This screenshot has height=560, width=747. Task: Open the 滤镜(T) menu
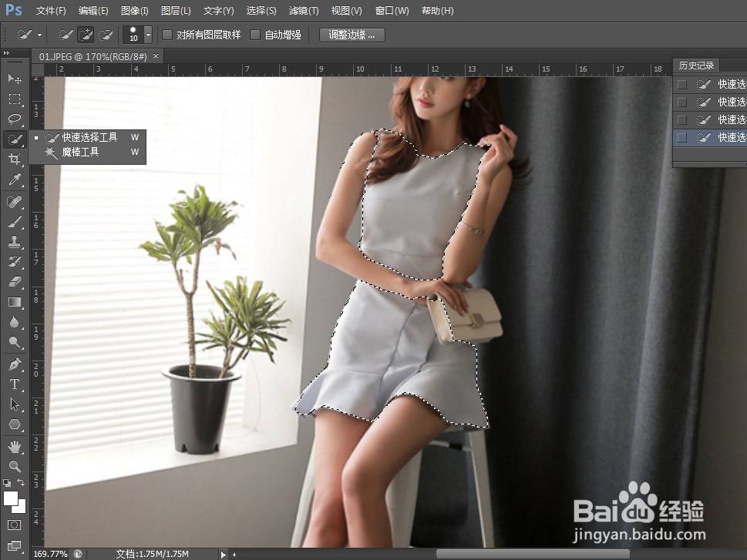tap(304, 11)
